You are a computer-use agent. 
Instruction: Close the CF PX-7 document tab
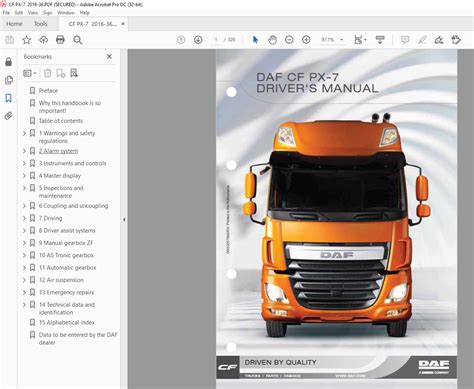123,24
